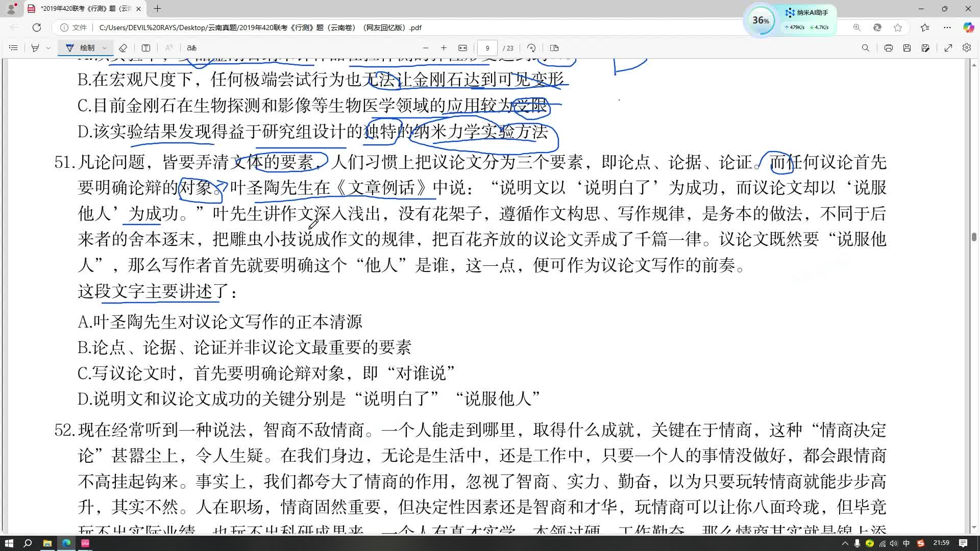
Task: Toggle fit to width page view
Action: coord(462,48)
